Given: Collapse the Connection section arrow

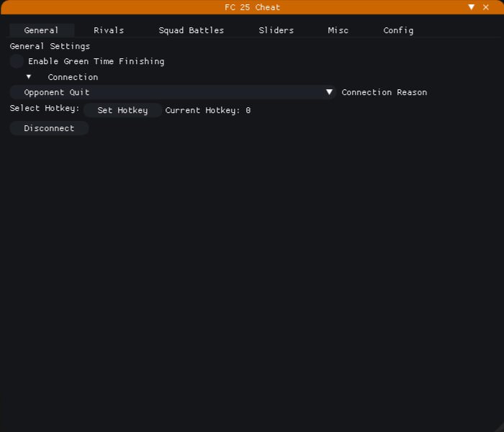Looking at the screenshot, I should tap(29, 77).
